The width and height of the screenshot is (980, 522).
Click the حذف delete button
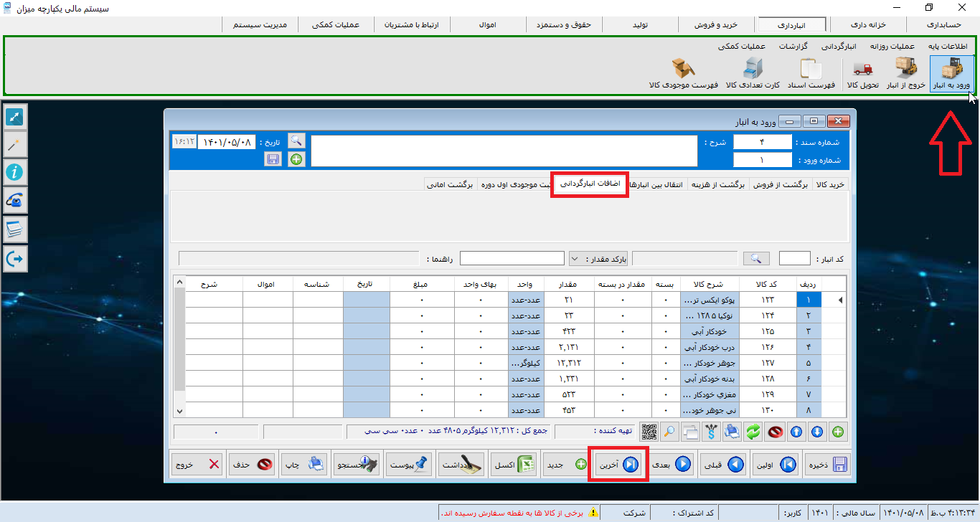(x=252, y=465)
